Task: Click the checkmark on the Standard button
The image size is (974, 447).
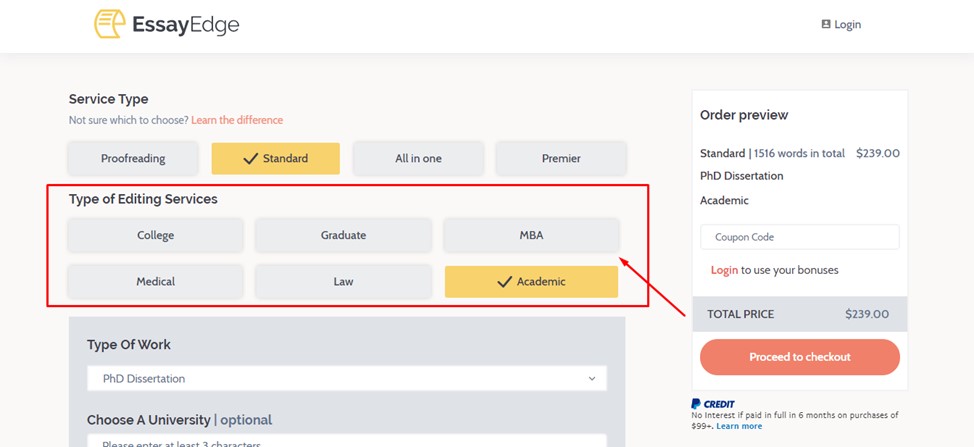Action: [x=250, y=158]
